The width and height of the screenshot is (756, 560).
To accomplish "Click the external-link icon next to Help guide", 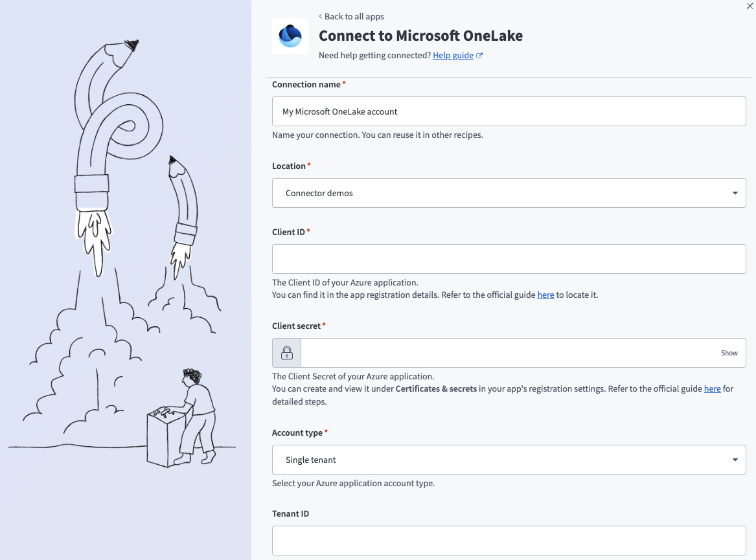I will [479, 55].
